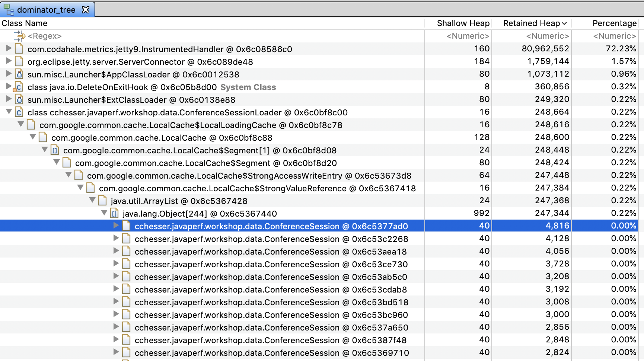Expand ConferenceSession @ 0x6c53c2268

click(116, 238)
